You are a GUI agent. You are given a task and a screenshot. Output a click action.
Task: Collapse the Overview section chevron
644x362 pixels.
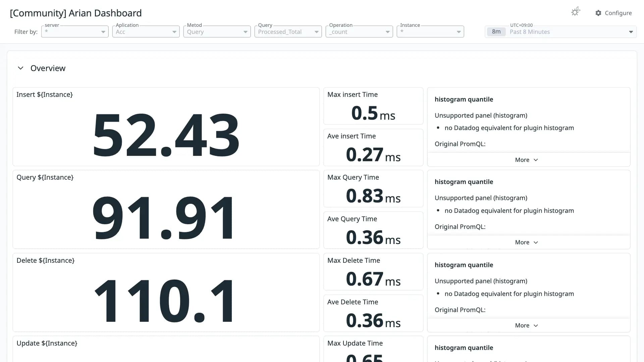[x=20, y=68]
